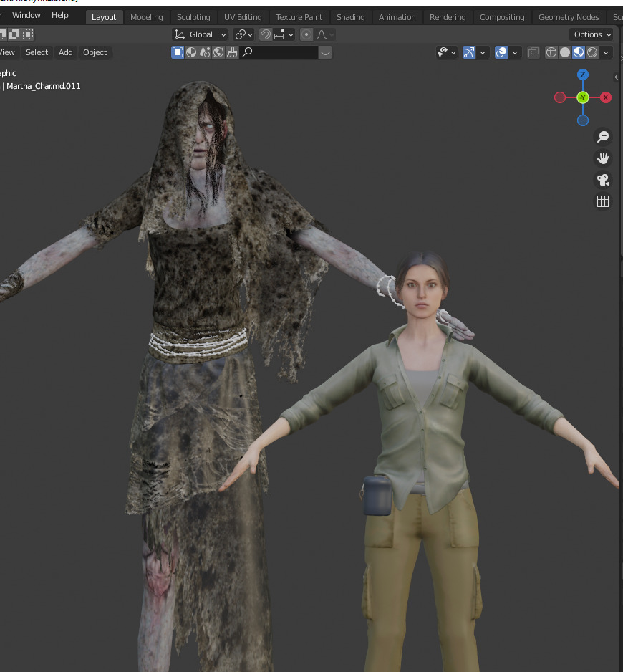Open the pivot point dropdown
Screen dimensions: 623x672
click(243, 34)
